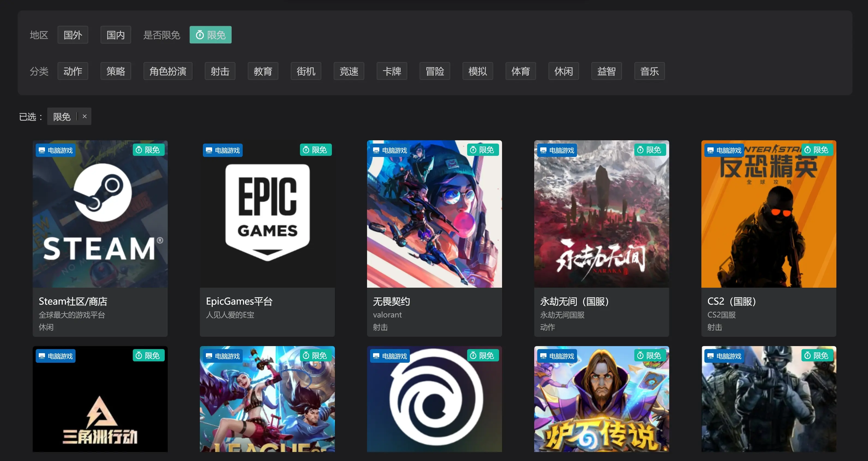Open the 无畏契约 cover art

[434, 214]
